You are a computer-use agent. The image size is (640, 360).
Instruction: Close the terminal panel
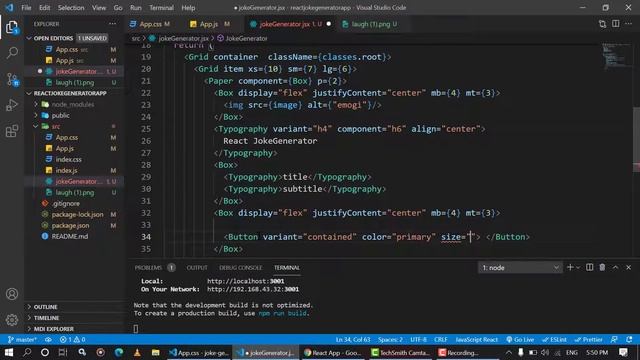(x=629, y=267)
